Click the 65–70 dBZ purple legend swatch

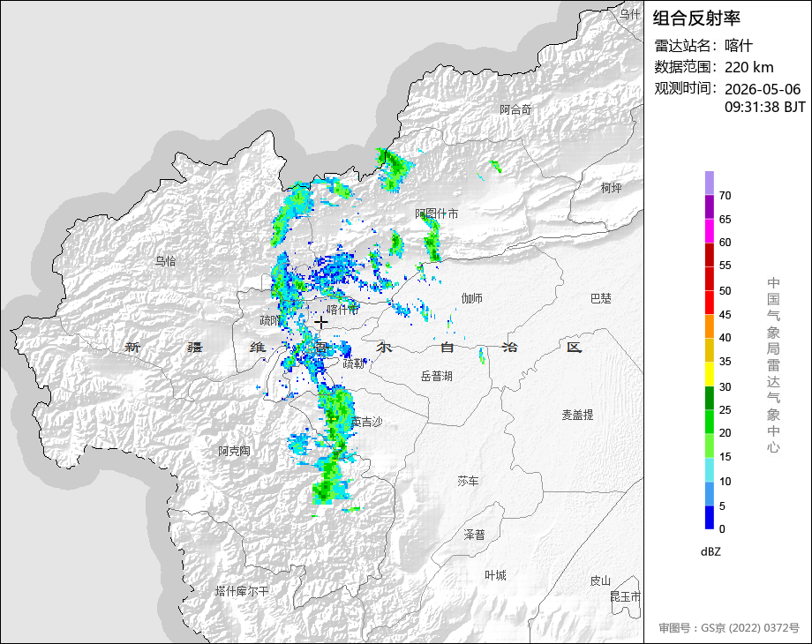(x=710, y=207)
